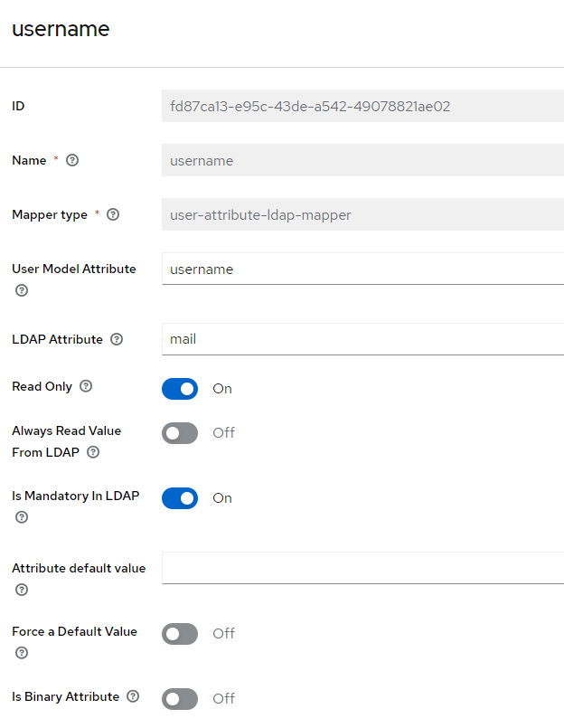Image resolution: width=564 pixels, height=728 pixels.
Task: Disable the Read Only toggle
Action: click(x=180, y=389)
